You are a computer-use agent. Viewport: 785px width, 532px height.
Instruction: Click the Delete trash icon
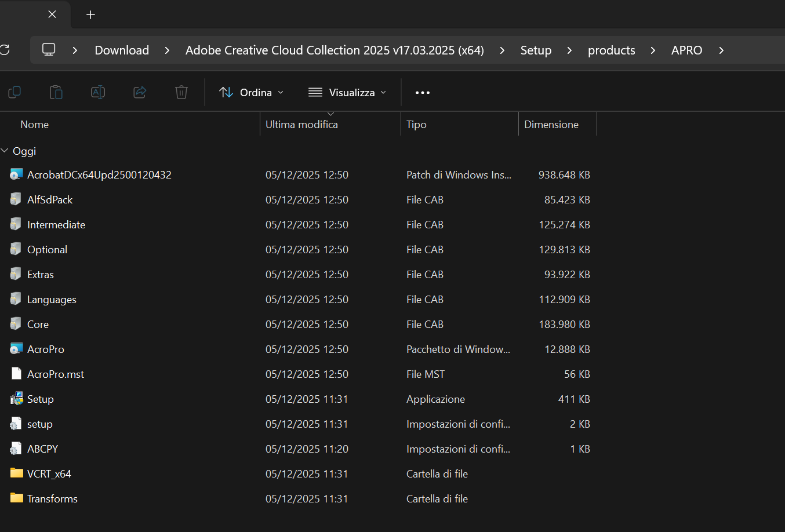[x=181, y=92]
